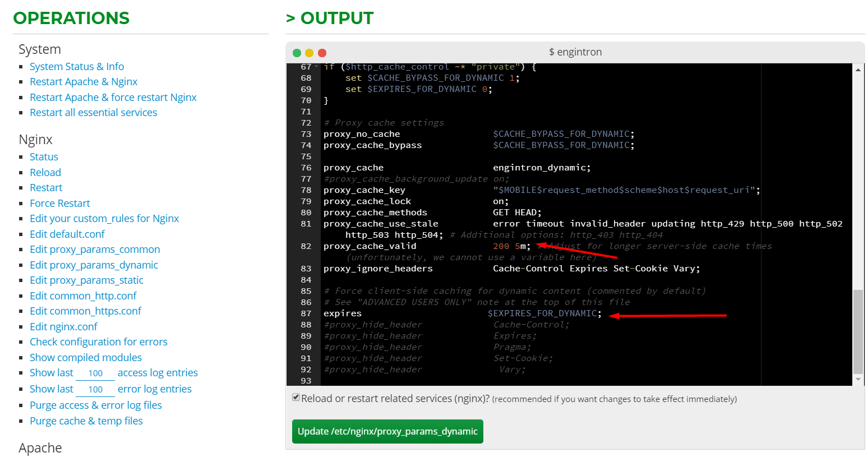Open Edit common_http.conf
The image size is (868, 457).
83,296
